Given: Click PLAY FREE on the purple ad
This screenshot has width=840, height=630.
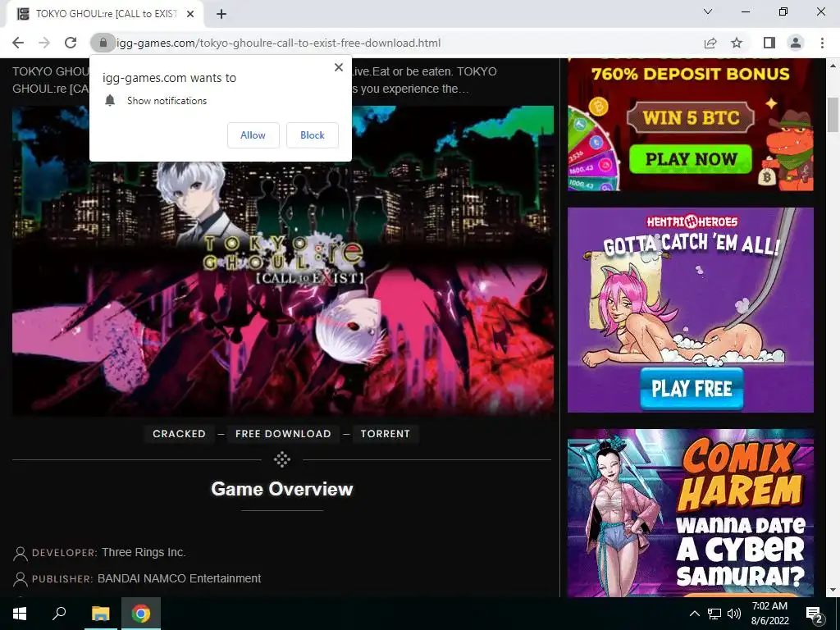Looking at the screenshot, I should [692, 388].
